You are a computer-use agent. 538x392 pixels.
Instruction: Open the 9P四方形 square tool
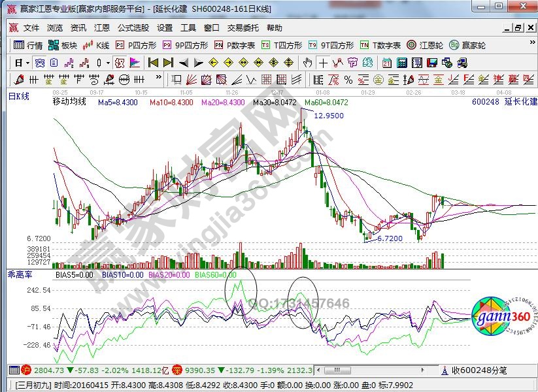point(185,46)
